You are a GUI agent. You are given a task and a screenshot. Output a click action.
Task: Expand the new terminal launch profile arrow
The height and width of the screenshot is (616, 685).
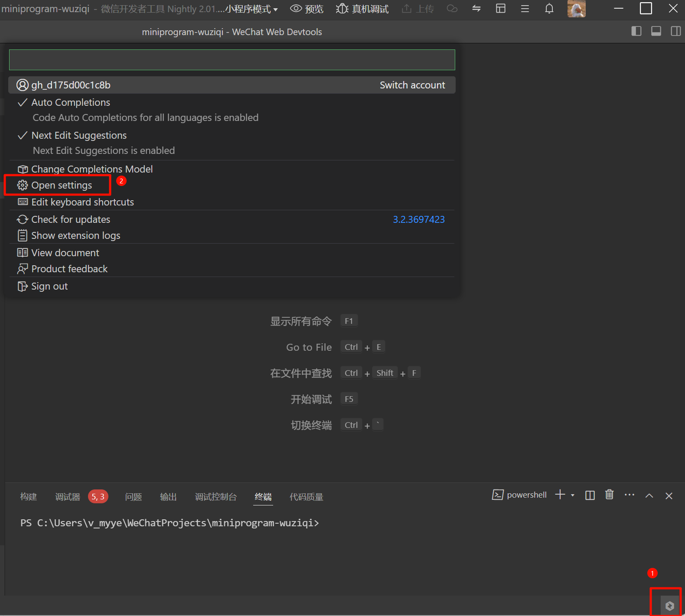point(573,495)
